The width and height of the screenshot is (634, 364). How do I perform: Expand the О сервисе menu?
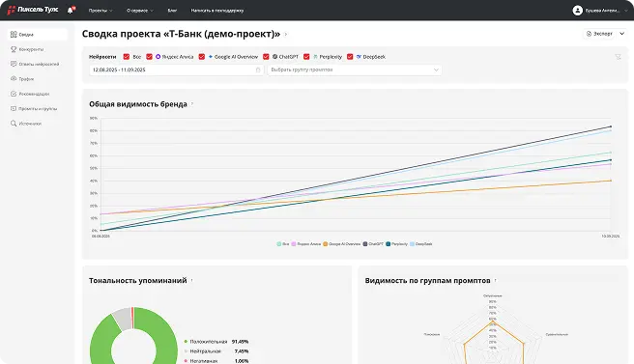pyautogui.click(x=140, y=11)
